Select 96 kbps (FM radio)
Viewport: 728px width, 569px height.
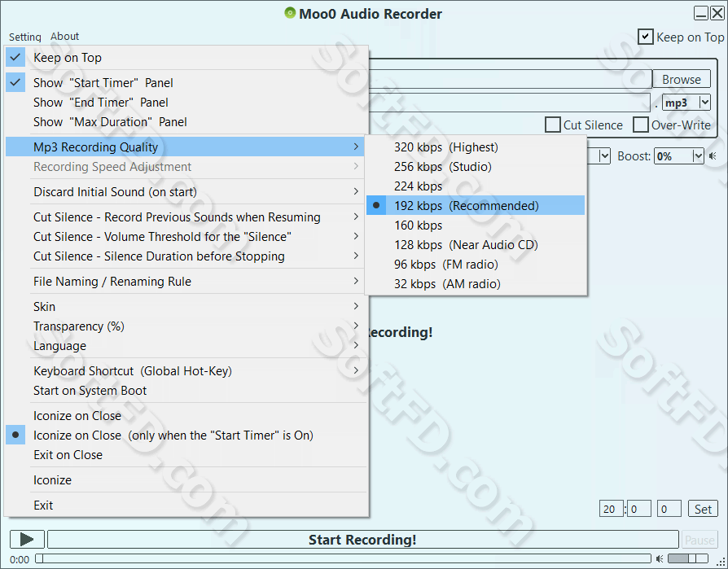pyautogui.click(x=476, y=264)
